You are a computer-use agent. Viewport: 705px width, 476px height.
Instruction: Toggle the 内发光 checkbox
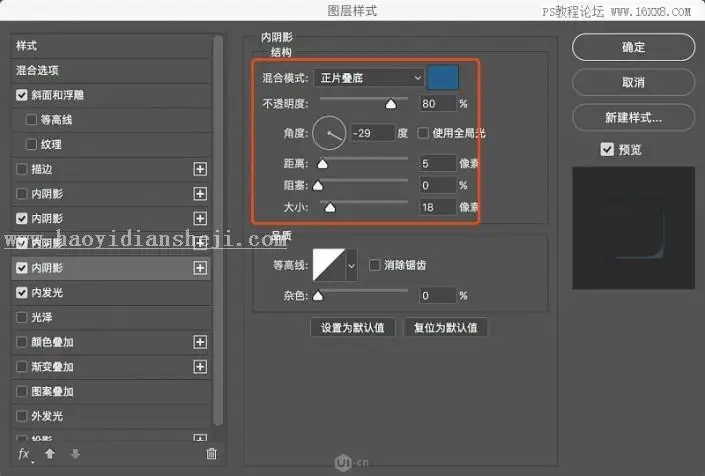(21, 293)
